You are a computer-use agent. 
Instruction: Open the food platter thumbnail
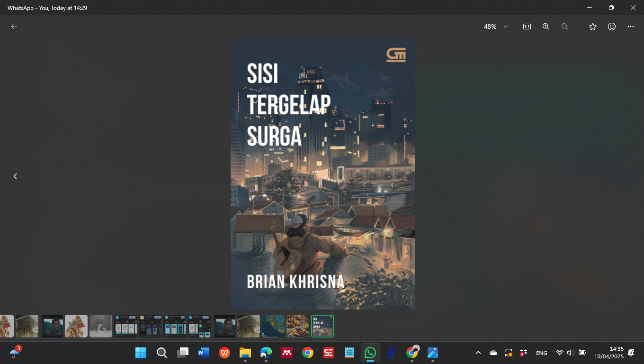[298, 326]
